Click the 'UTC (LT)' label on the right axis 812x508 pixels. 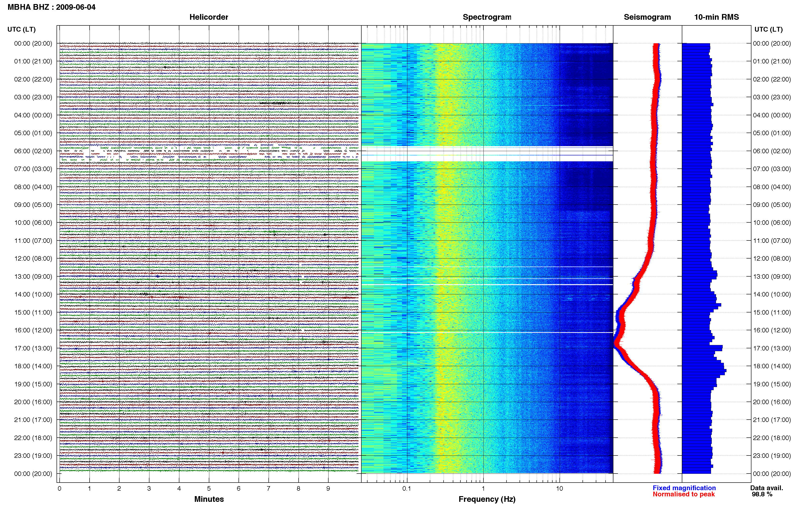point(768,29)
